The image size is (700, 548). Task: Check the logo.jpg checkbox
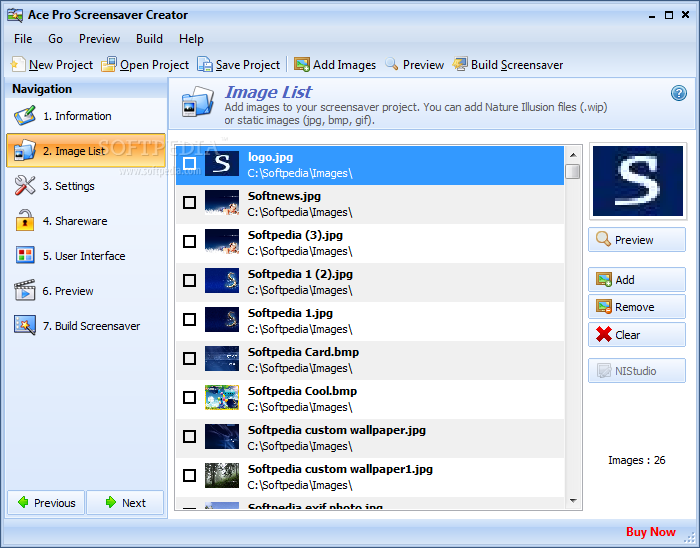pyautogui.click(x=190, y=164)
